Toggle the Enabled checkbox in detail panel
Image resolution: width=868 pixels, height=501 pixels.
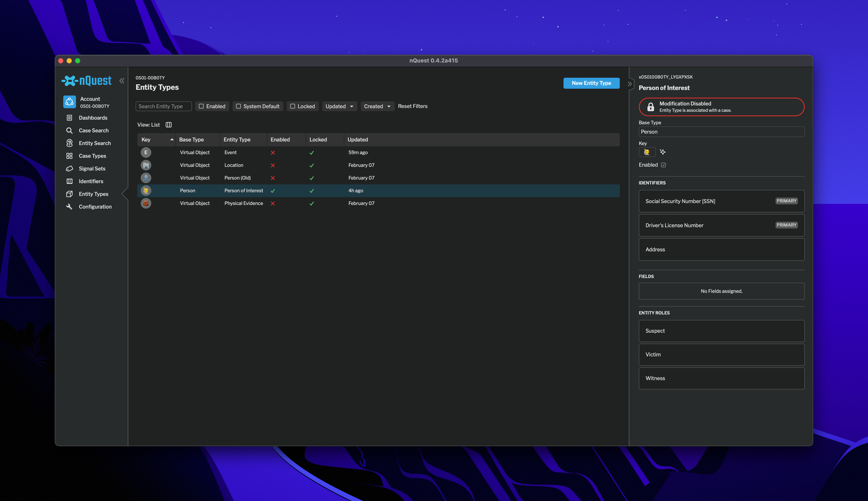point(663,165)
